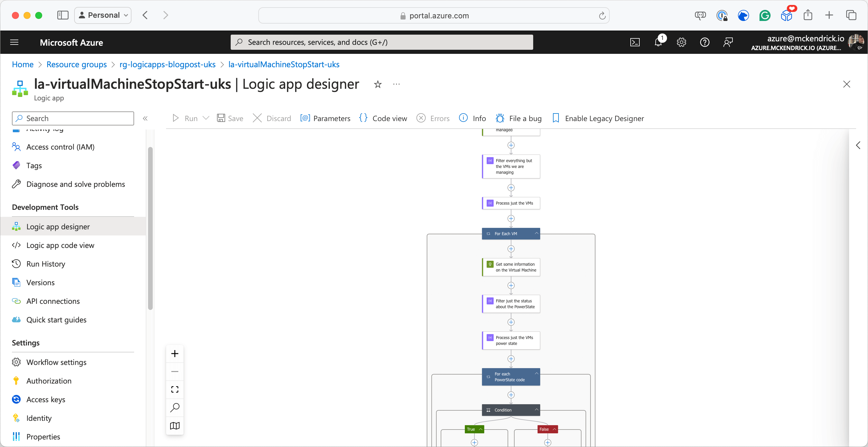Add an action in the True branch
Screen dimensions: 868x447
coord(474,443)
